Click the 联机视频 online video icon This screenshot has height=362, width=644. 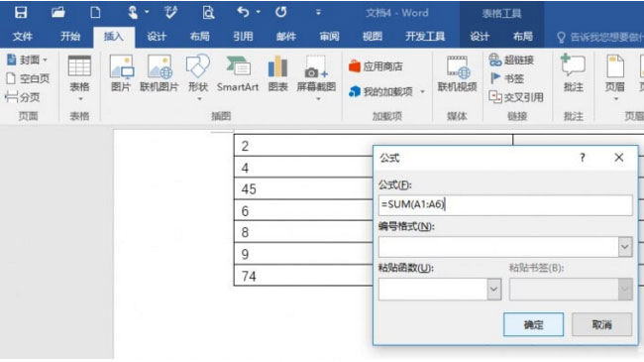point(457,73)
